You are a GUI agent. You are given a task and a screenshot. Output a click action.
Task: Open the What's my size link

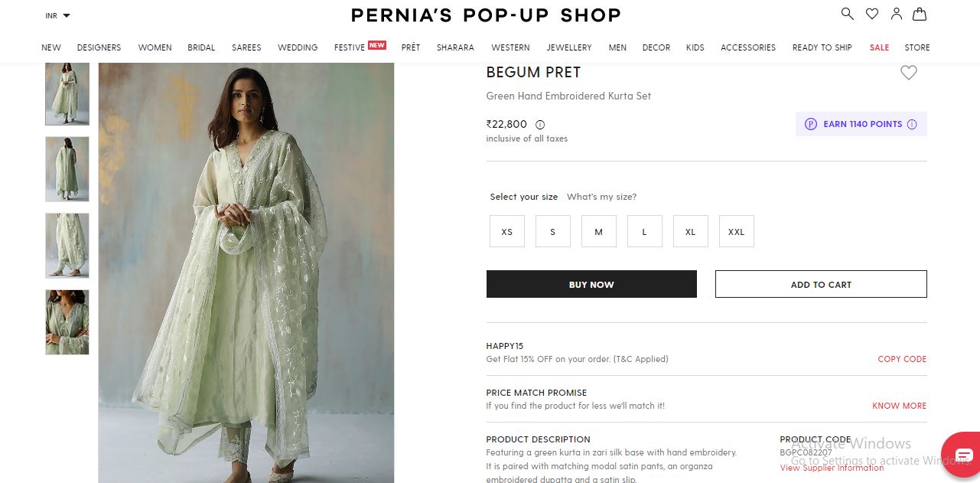[601, 197]
